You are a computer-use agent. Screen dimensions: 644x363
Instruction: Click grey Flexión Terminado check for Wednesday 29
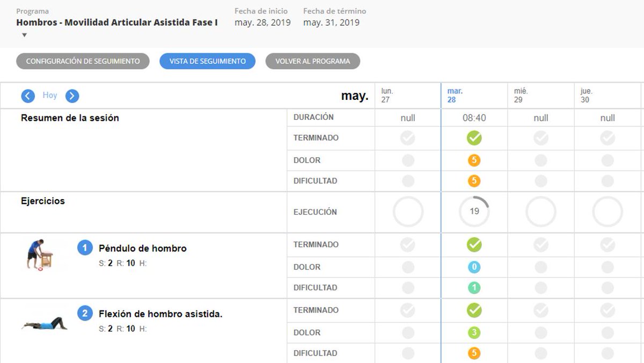[541, 310]
